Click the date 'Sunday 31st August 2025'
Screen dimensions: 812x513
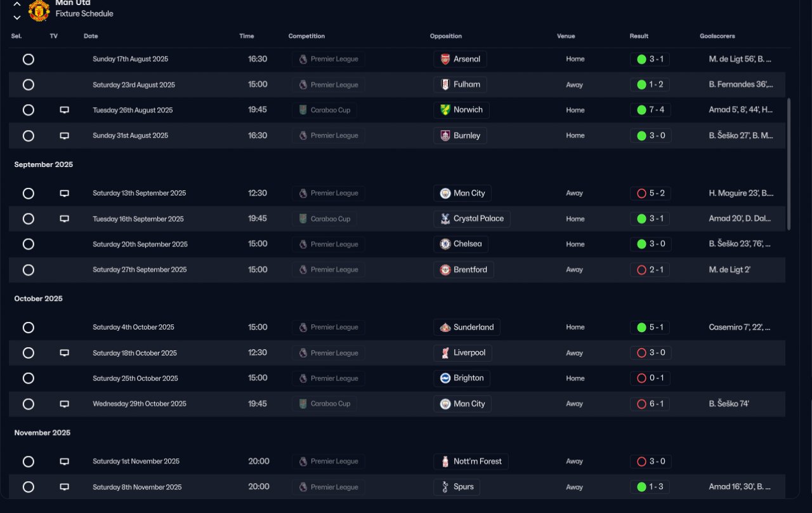[131, 135]
